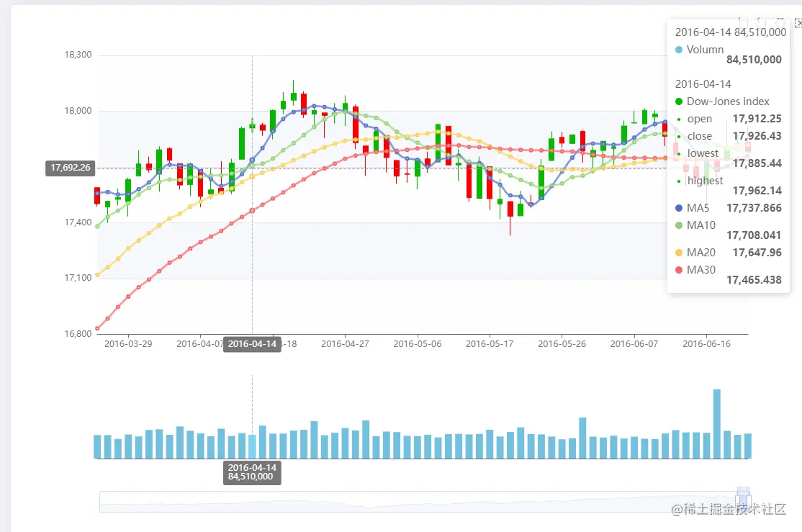This screenshot has width=802, height=532.
Task: Click the first MA30 point on red line
Action: tap(97, 328)
